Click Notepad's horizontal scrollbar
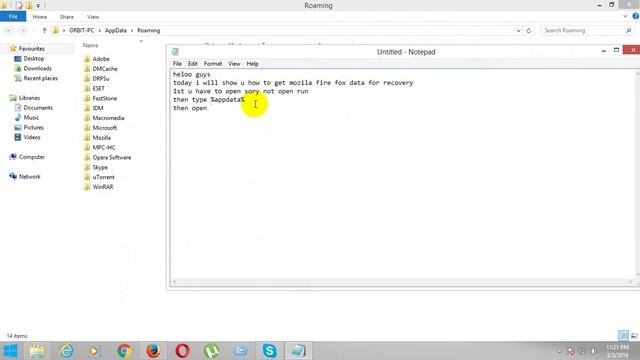640x360 pixels. pos(402,282)
